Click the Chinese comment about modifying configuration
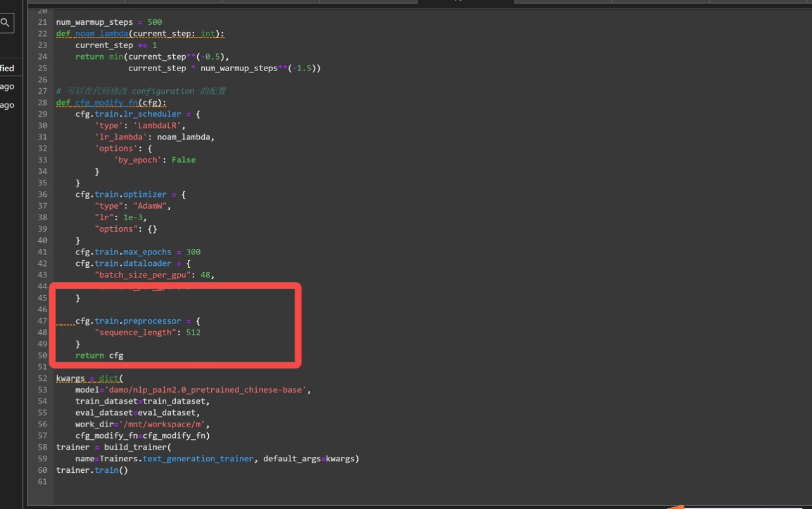Image resolution: width=812 pixels, height=509 pixels. (x=141, y=91)
